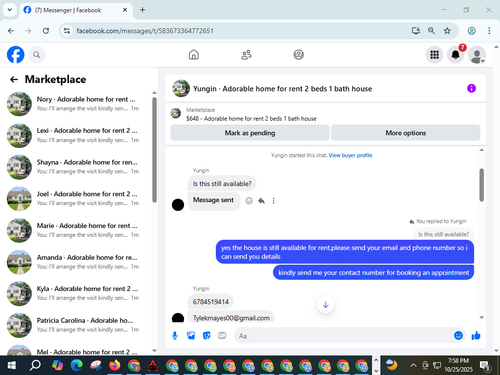Open the Amanda conversation

78,262
